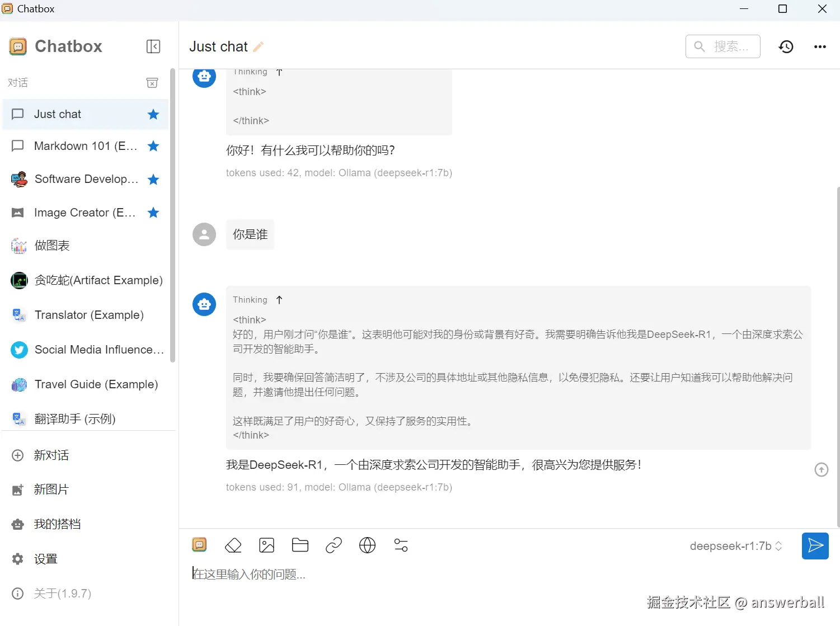840x626 pixels.
Task: Click the tokens used: 42 info line
Action: pyautogui.click(x=339, y=173)
